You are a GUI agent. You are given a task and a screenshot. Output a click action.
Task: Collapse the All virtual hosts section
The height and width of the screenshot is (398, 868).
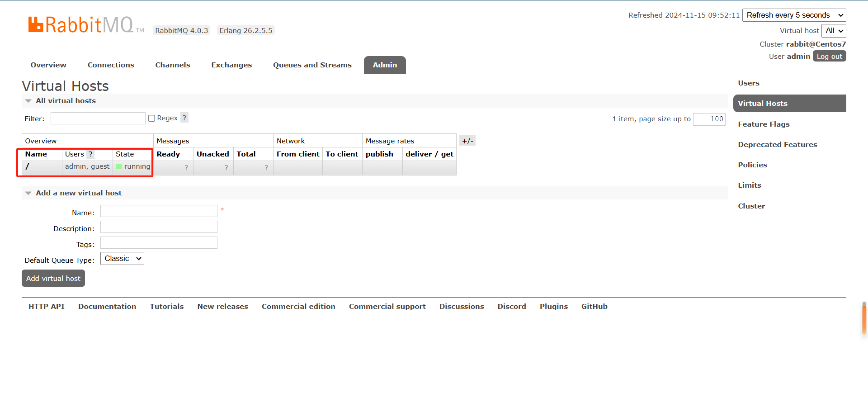pyautogui.click(x=28, y=101)
